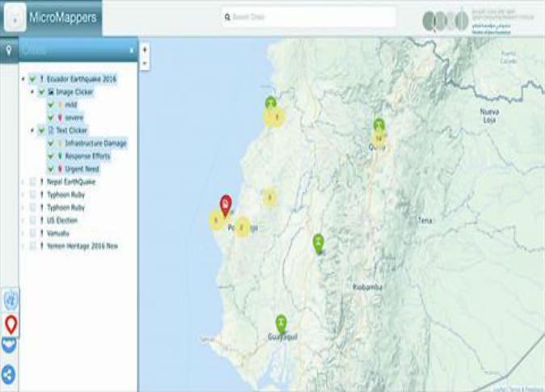545x392 pixels.
Task: Click the green marker near Quito
Action: (378, 125)
